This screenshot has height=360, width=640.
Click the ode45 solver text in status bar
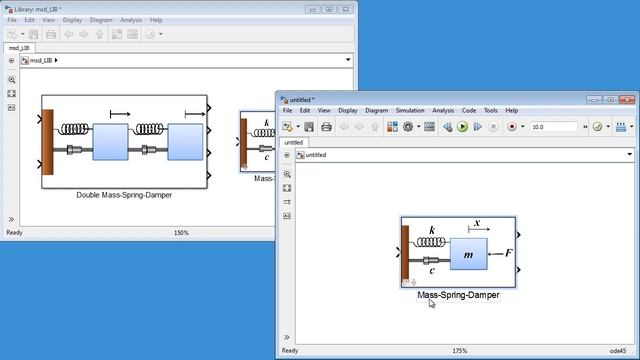[618, 351]
